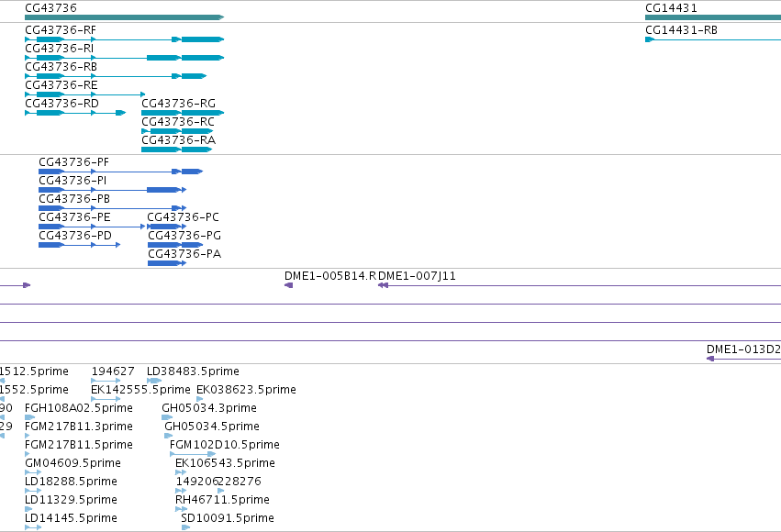Click EST FGH108A02.5prime
This screenshot has height=532, width=781.
click(x=30, y=418)
